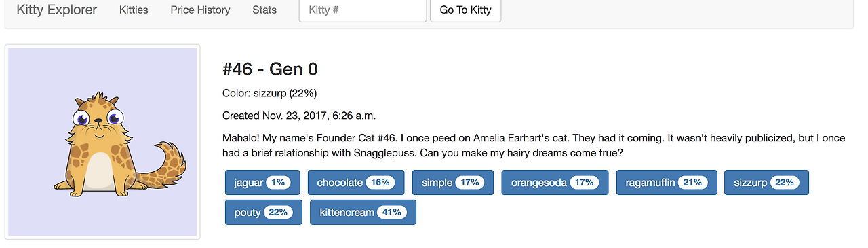Select the pouty trait tag
868x248 pixels.
(x=263, y=213)
